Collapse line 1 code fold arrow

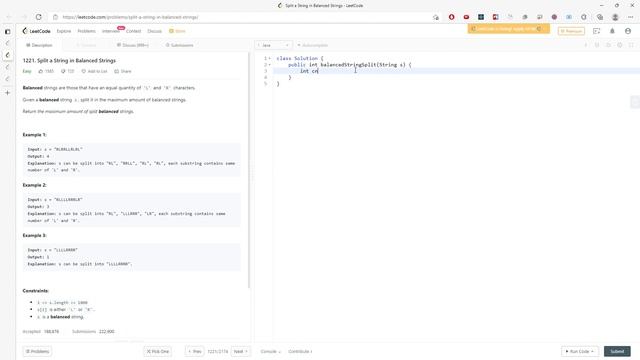270,58
